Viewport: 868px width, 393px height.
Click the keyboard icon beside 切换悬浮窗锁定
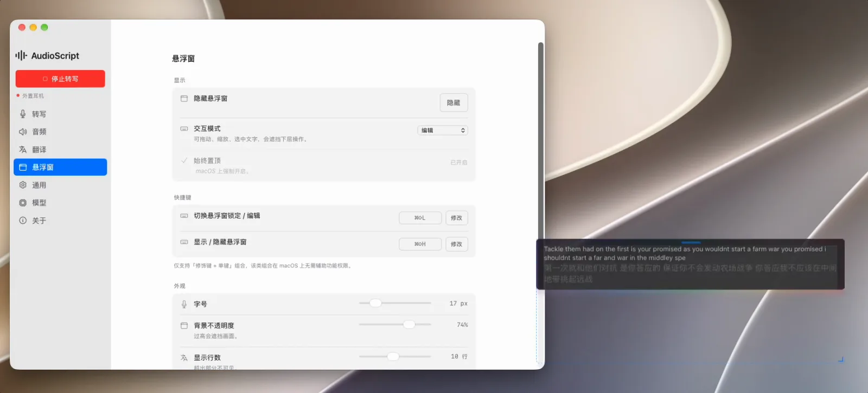pyautogui.click(x=184, y=216)
